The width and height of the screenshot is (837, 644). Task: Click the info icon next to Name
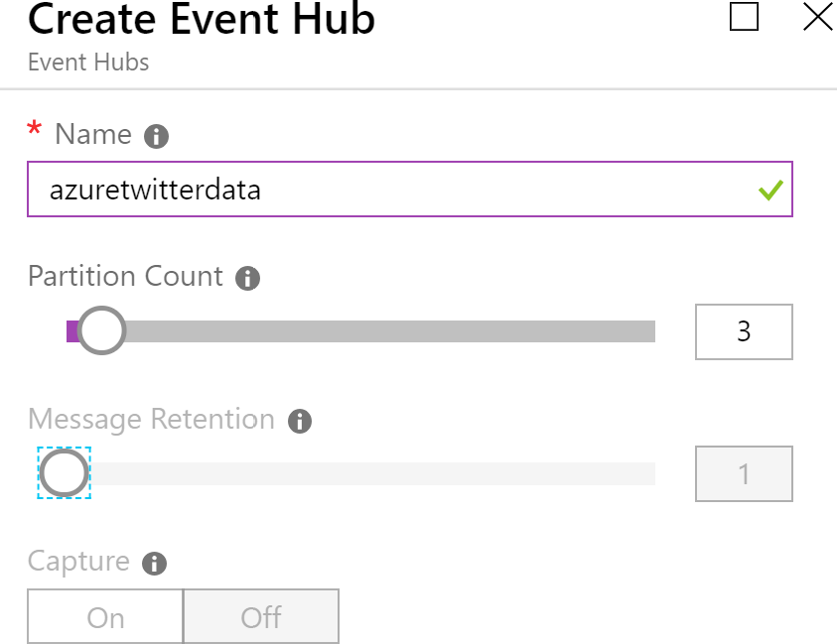click(x=156, y=136)
